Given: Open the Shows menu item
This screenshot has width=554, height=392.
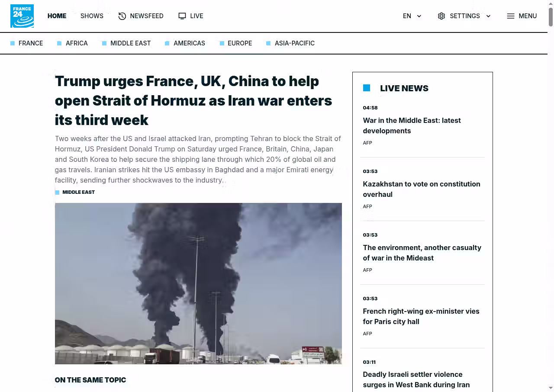Looking at the screenshot, I should [x=92, y=16].
